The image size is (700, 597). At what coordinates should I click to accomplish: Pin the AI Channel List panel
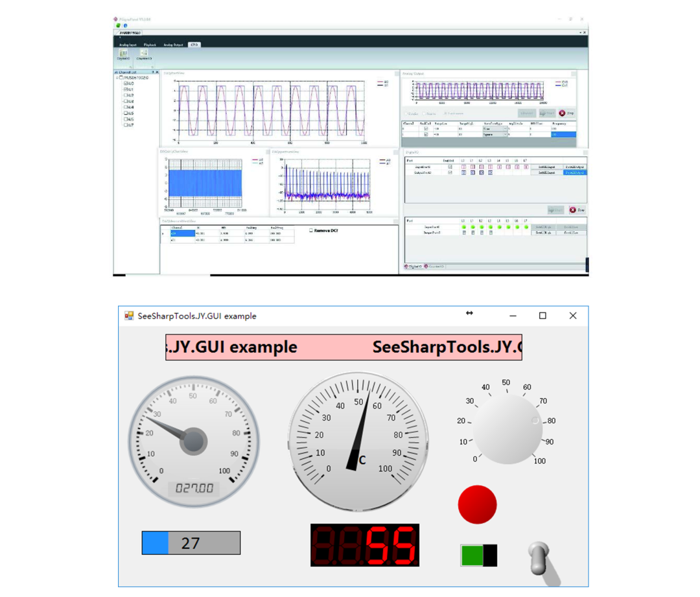click(153, 72)
